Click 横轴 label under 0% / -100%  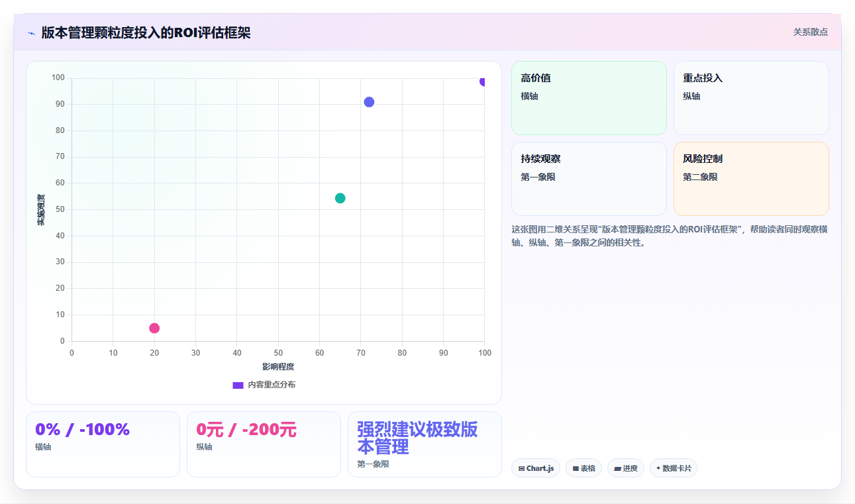(43, 447)
